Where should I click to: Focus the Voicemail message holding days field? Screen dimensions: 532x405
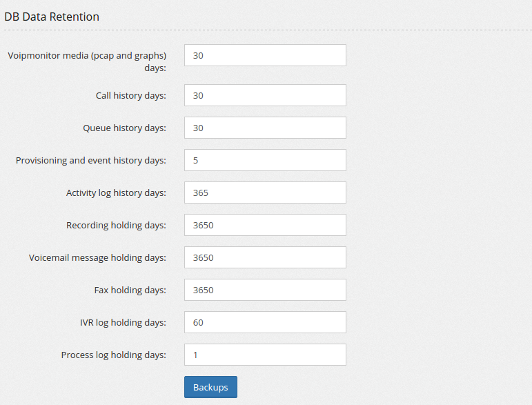[265, 257]
